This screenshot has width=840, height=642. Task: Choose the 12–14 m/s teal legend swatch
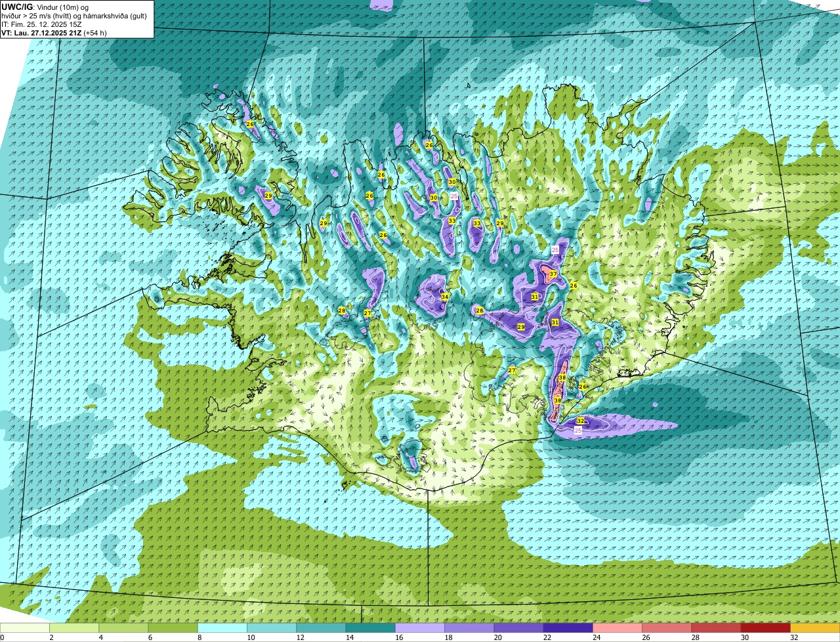point(321,628)
